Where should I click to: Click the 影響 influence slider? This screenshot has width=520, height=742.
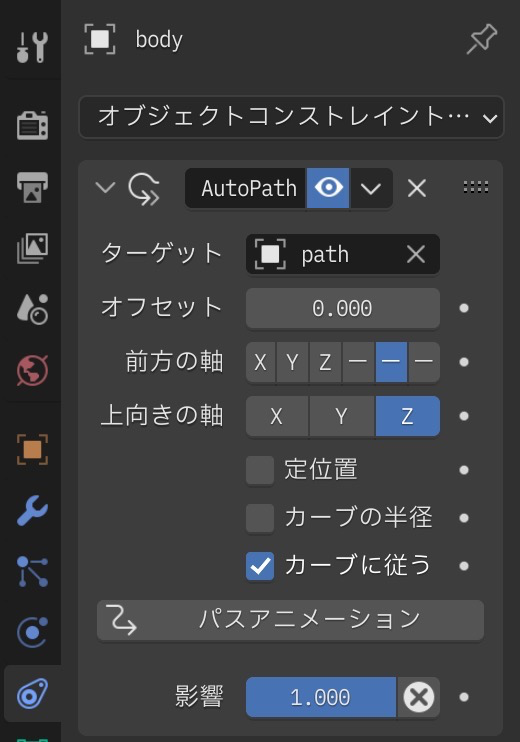click(x=321, y=697)
